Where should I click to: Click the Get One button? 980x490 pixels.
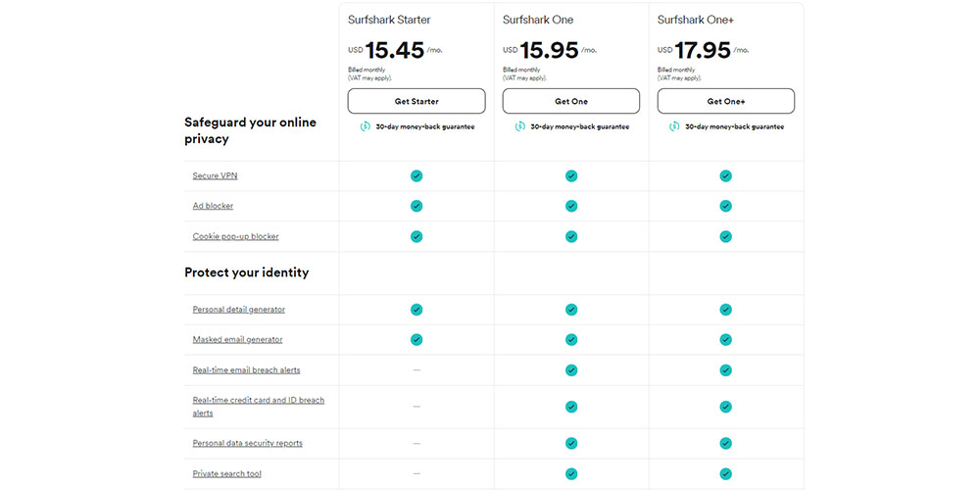point(570,101)
